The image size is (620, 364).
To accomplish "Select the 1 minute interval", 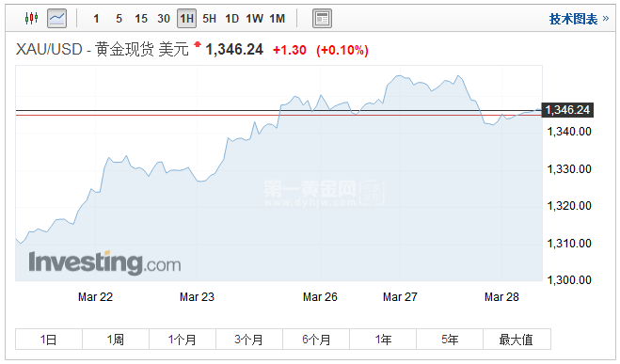I will coord(96,19).
